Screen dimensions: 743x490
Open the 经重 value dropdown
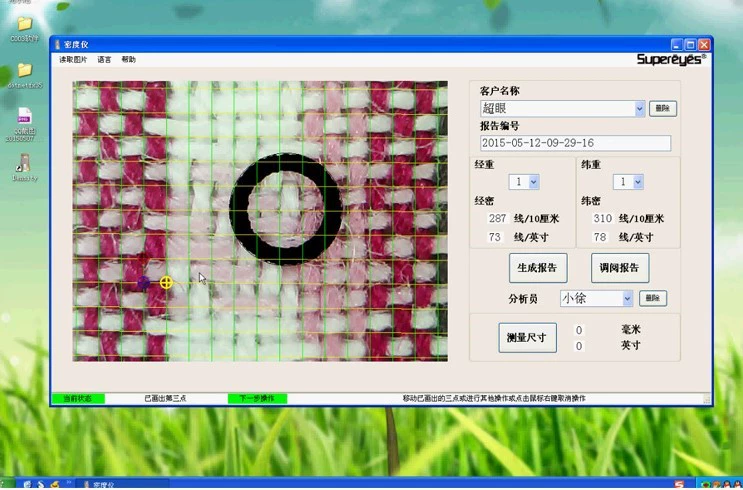click(x=534, y=182)
